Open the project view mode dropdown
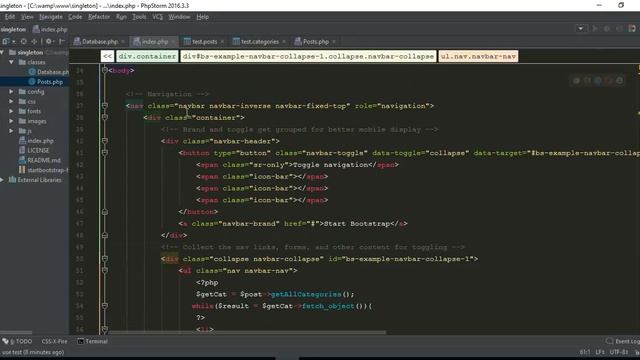Image resolution: width=640 pixels, height=360 pixels. [x=8, y=41]
